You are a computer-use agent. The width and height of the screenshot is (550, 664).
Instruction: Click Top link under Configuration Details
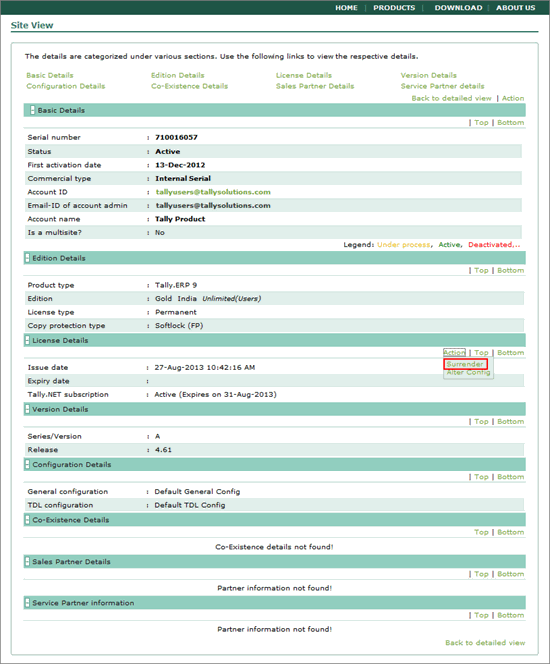tap(481, 477)
